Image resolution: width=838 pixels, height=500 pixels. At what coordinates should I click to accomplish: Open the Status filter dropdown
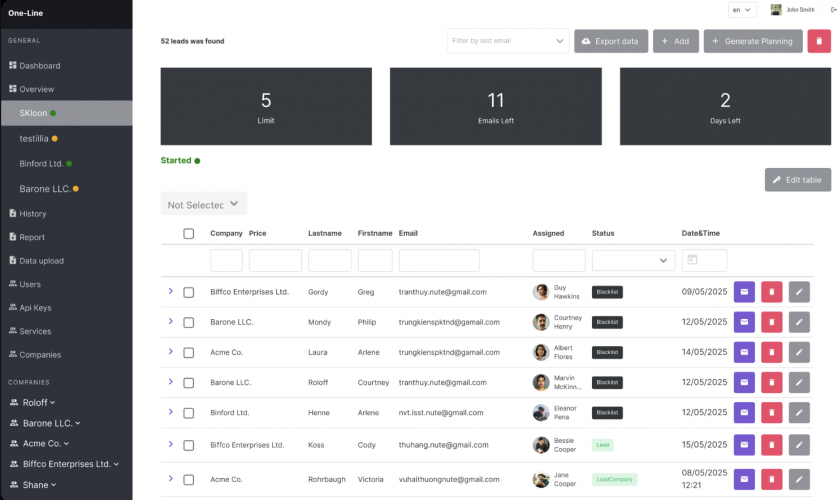[x=633, y=261]
